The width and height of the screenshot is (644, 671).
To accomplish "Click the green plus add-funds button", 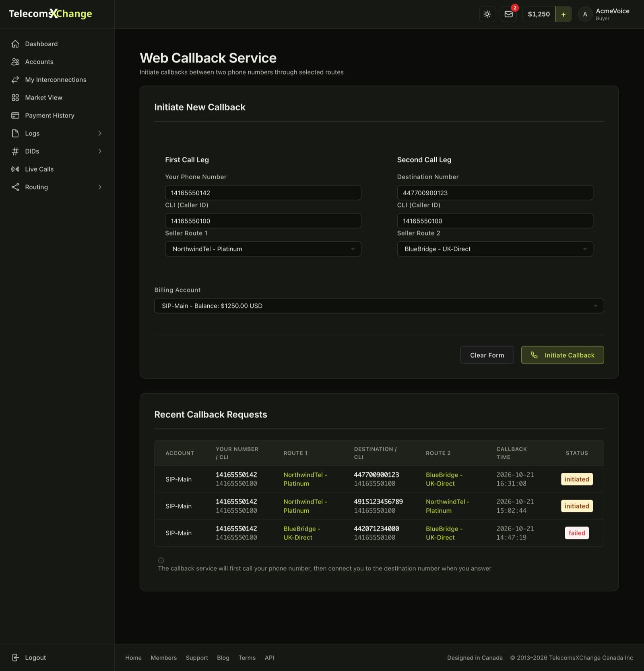I will [x=563, y=14].
